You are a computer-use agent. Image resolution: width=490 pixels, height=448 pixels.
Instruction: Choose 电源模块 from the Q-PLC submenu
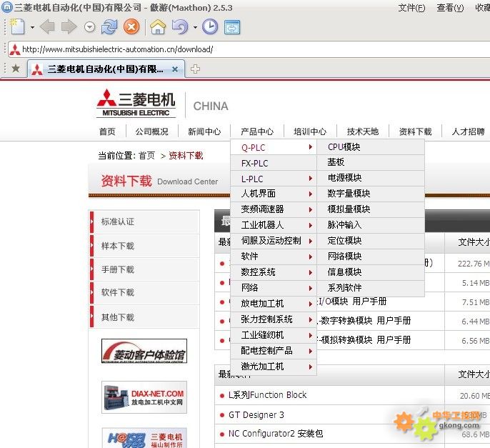pyautogui.click(x=371, y=178)
